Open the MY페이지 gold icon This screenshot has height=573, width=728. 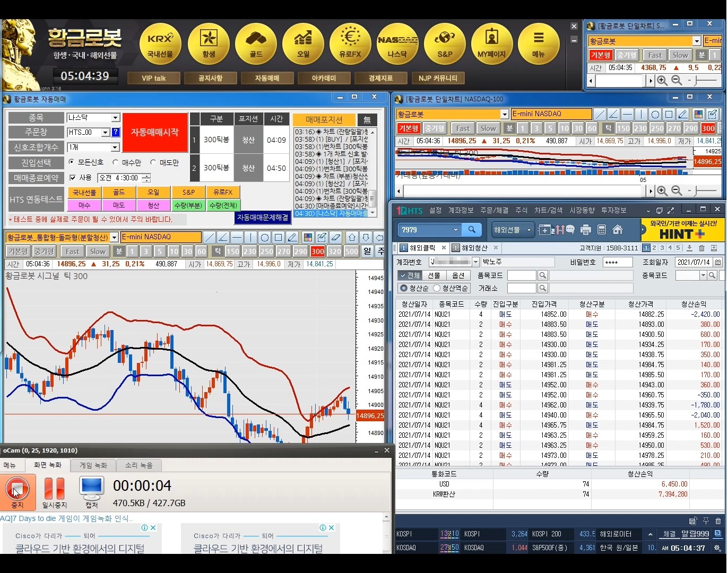pyautogui.click(x=492, y=44)
